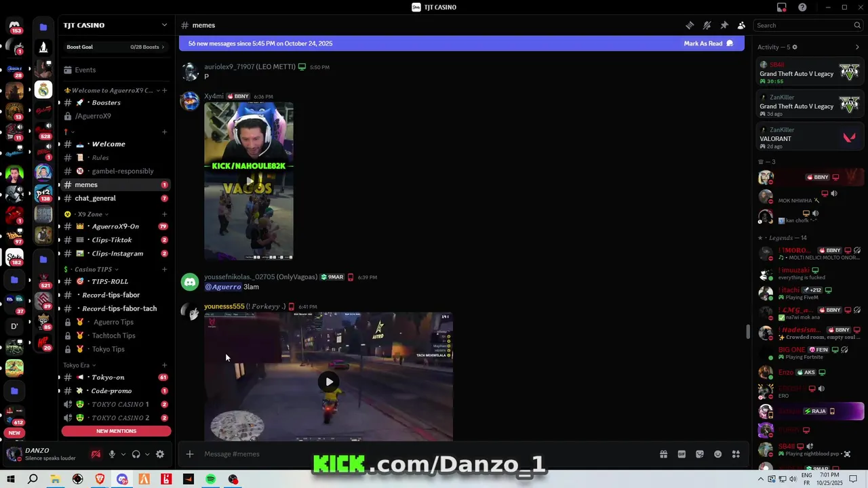Add channel to X9 Zone with plus

point(164,214)
